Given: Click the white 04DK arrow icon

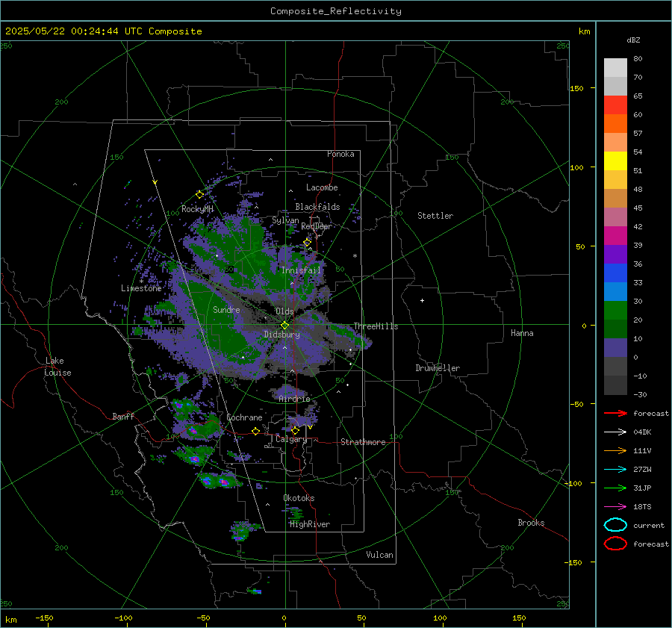Looking at the screenshot, I should pos(615,432).
